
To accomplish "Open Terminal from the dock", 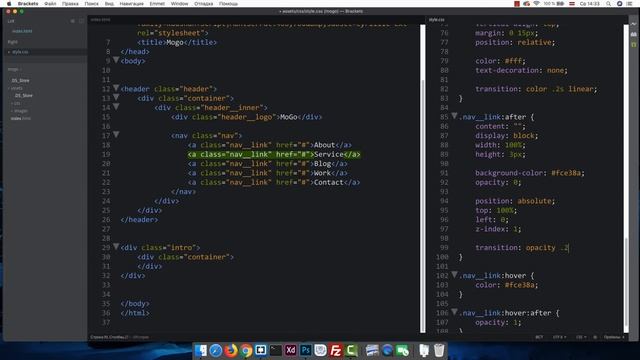I will pos(276,350).
